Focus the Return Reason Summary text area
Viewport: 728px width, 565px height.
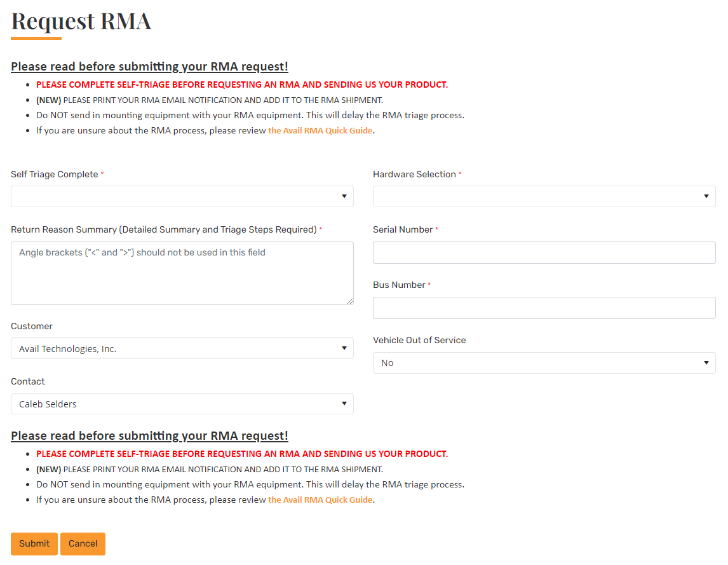182,273
